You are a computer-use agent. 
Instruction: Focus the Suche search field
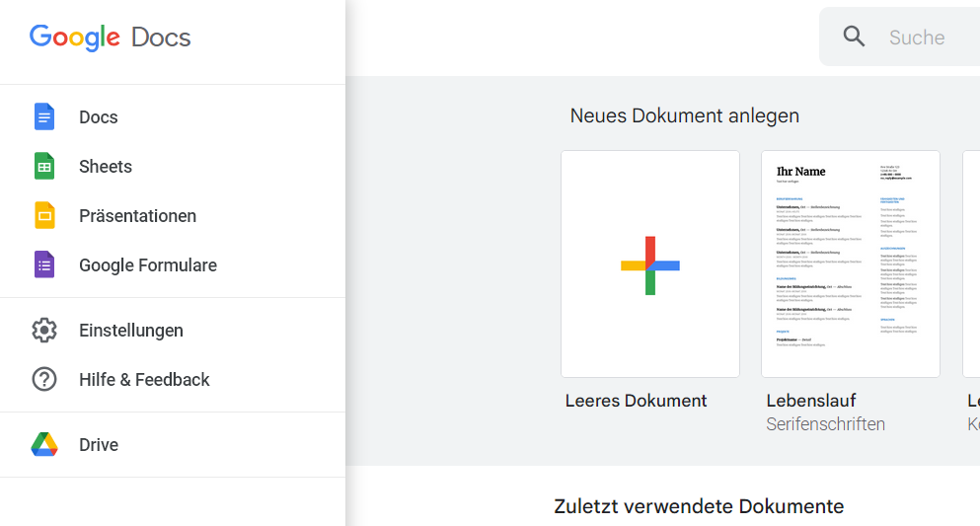pos(917,37)
